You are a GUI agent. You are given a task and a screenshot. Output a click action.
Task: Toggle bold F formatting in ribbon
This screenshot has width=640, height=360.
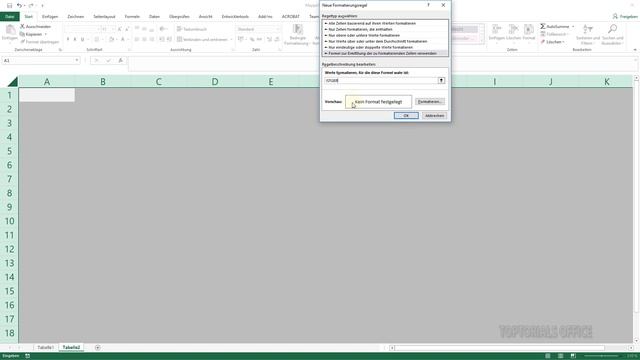(68, 40)
